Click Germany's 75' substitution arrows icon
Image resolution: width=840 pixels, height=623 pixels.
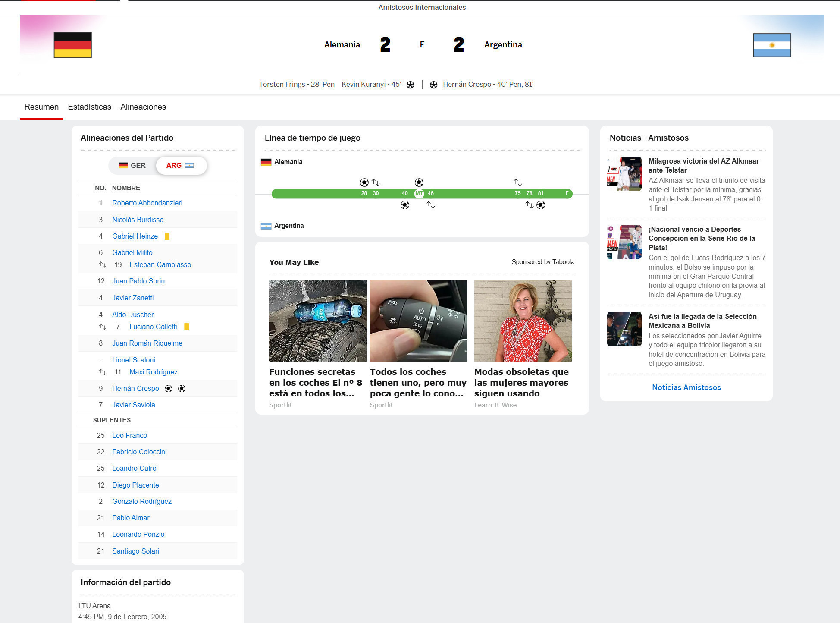[517, 182]
